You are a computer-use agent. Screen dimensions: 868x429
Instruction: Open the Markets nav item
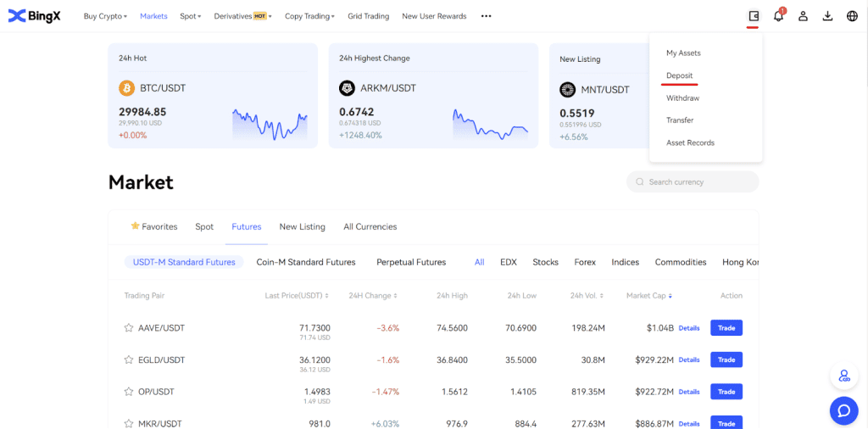tap(153, 16)
